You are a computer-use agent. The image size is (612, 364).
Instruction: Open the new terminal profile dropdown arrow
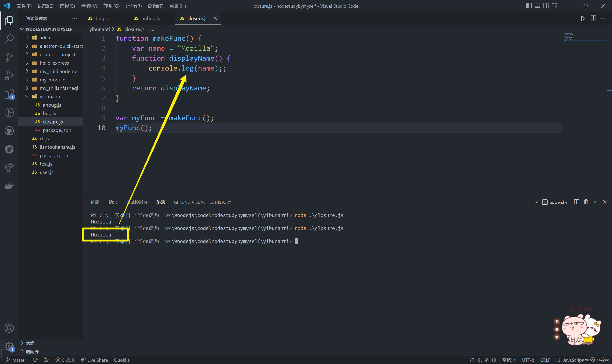click(536, 202)
